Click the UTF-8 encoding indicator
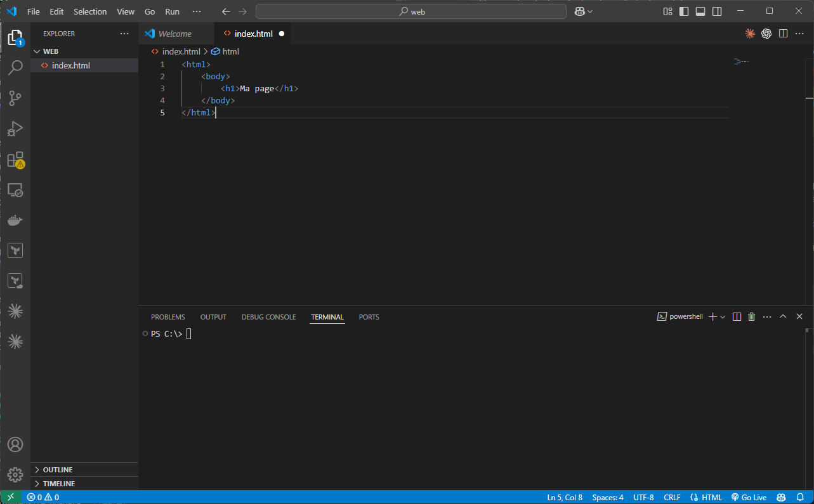The width and height of the screenshot is (814, 504). coord(643,497)
